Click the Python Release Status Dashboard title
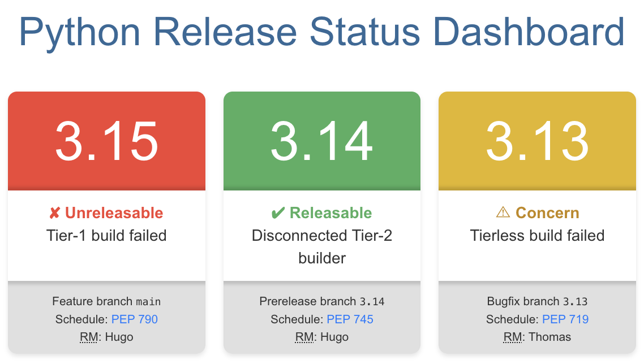644x364 pixels. 322,32
